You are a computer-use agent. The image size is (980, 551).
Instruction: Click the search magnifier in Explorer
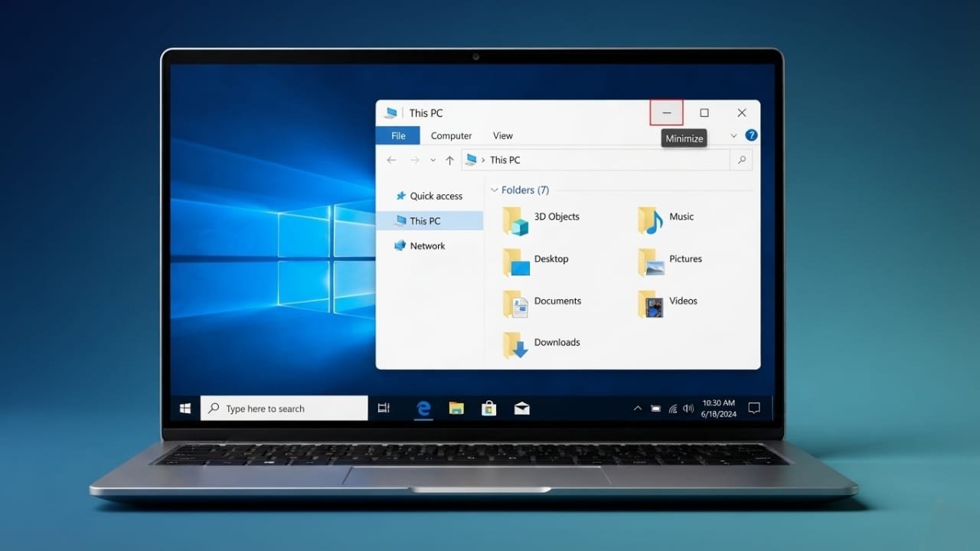741,160
